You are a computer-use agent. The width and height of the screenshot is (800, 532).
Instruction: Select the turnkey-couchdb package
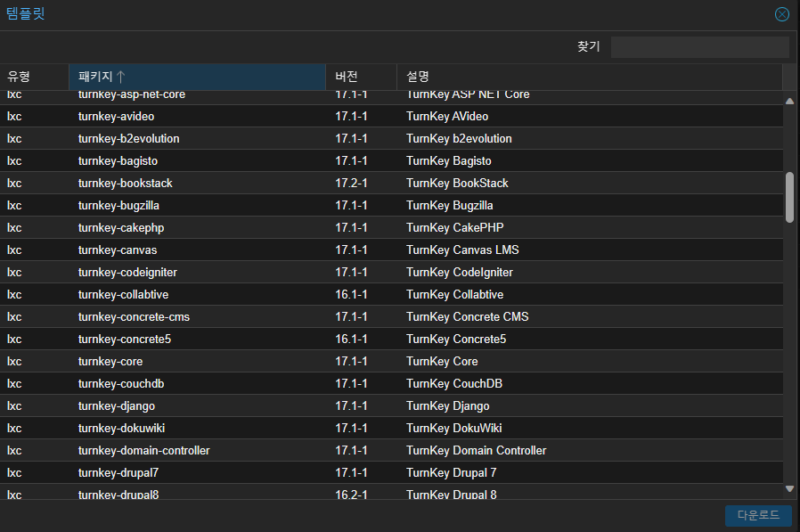[121, 384]
